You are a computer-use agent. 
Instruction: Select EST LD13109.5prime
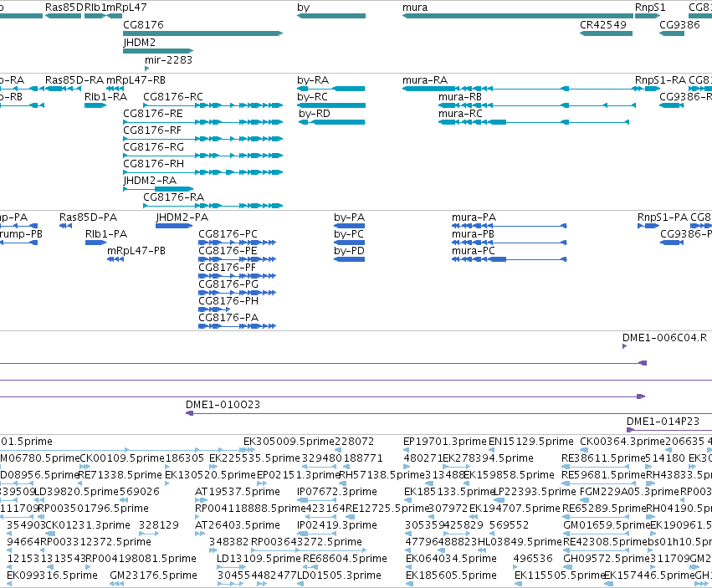point(259,559)
